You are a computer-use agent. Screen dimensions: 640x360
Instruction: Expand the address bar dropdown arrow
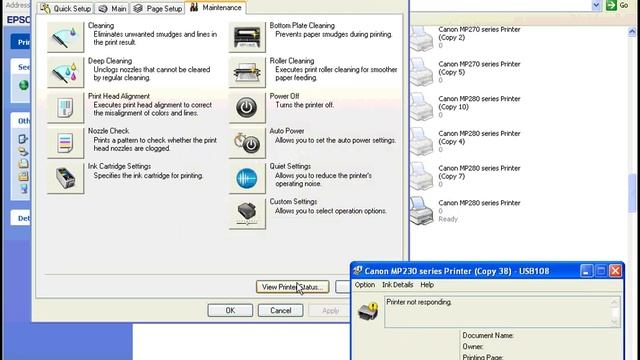596,5
